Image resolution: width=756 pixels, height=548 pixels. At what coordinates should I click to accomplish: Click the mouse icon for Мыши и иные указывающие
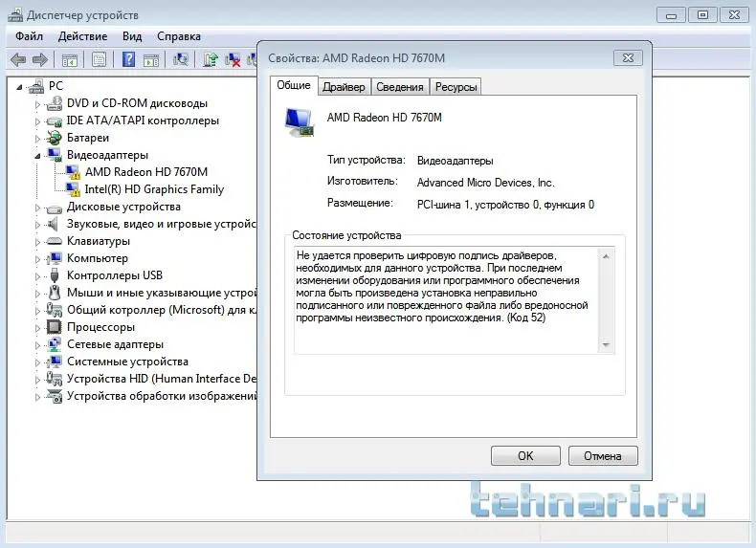tap(55, 293)
